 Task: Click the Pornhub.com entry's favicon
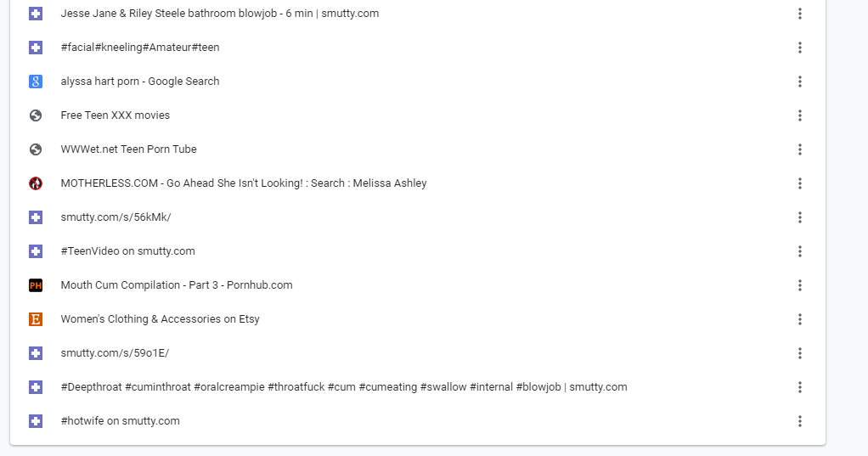[36, 285]
